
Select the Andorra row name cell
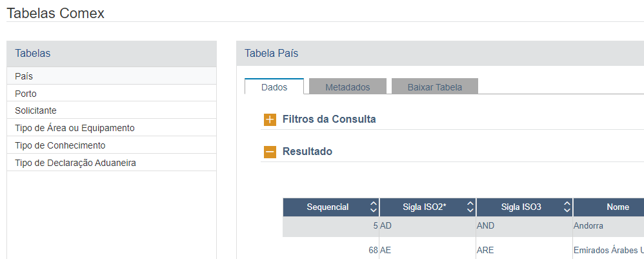coord(589,227)
